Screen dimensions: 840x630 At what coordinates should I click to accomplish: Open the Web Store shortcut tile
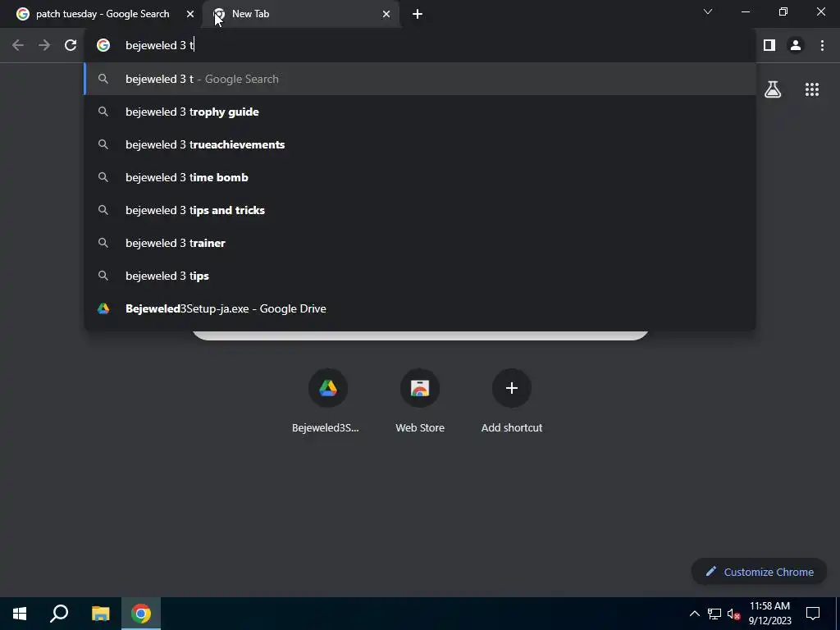420,400
